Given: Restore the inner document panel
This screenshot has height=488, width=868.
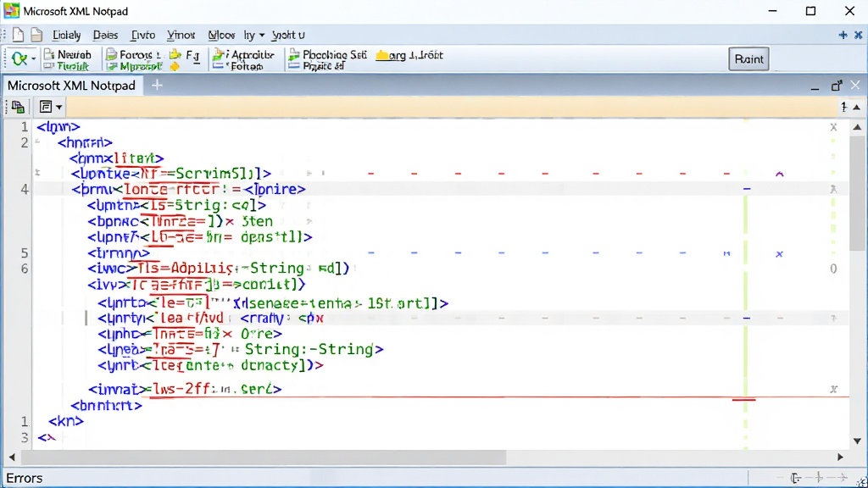Looking at the screenshot, I should coord(837,86).
